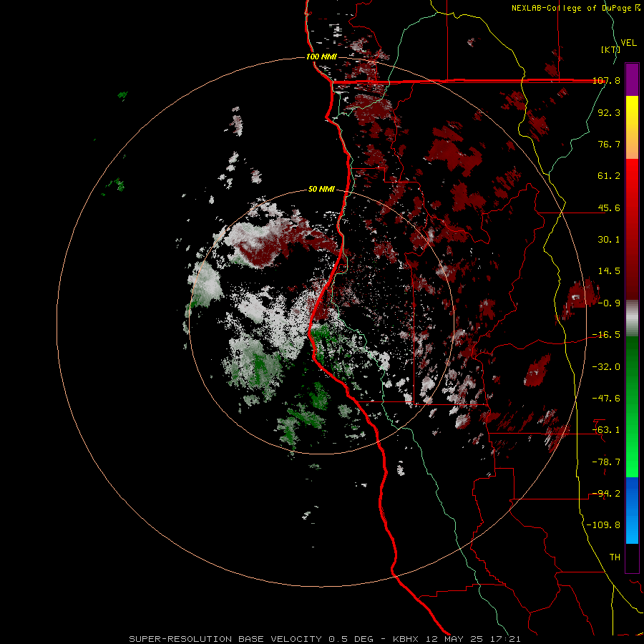The height and width of the screenshot is (644, 644).
Task: Click the -109.8 legend value
Action: (603, 525)
